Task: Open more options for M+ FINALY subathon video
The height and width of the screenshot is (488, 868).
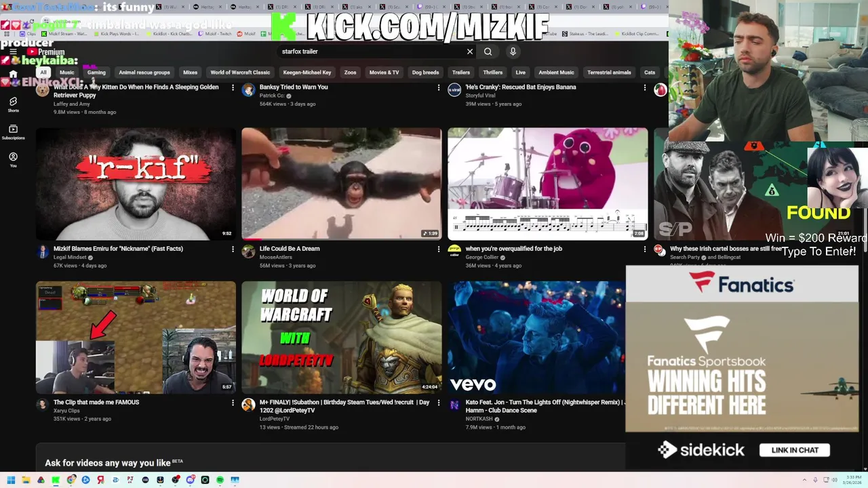Action: click(x=439, y=403)
